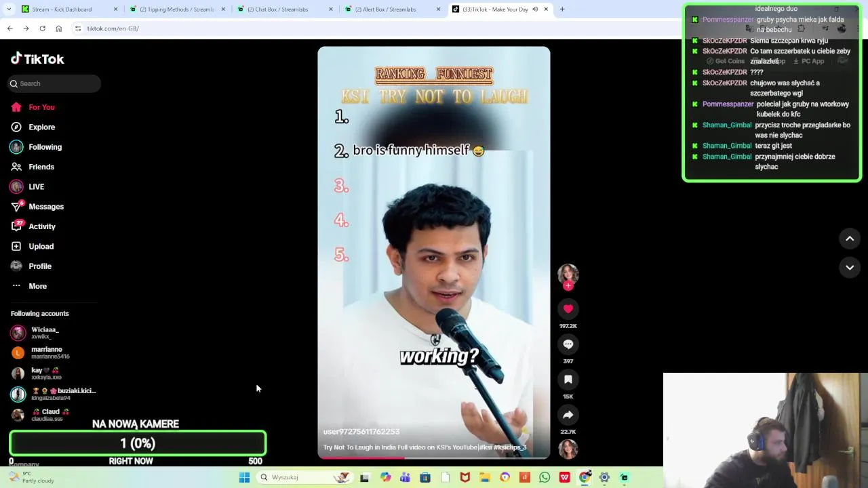Go to the previous video
Viewport: 868px width, 488px height.
(x=850, y=239)
